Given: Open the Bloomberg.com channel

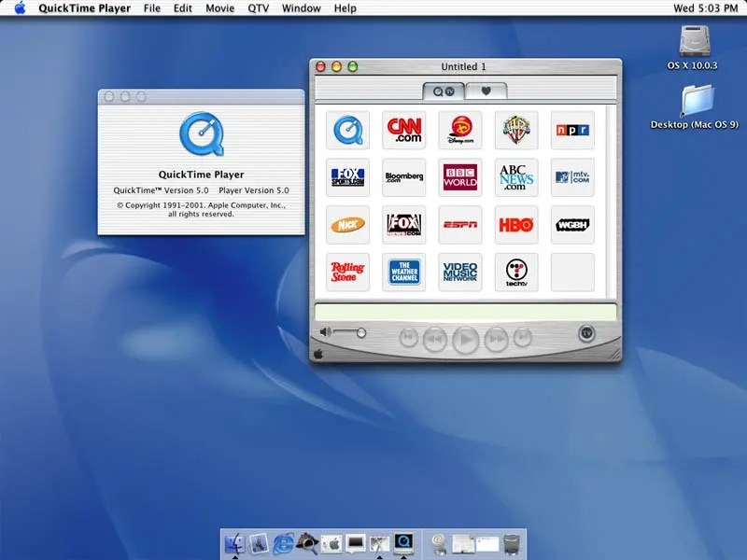Looking at the screenshot, I should (404, 177).
